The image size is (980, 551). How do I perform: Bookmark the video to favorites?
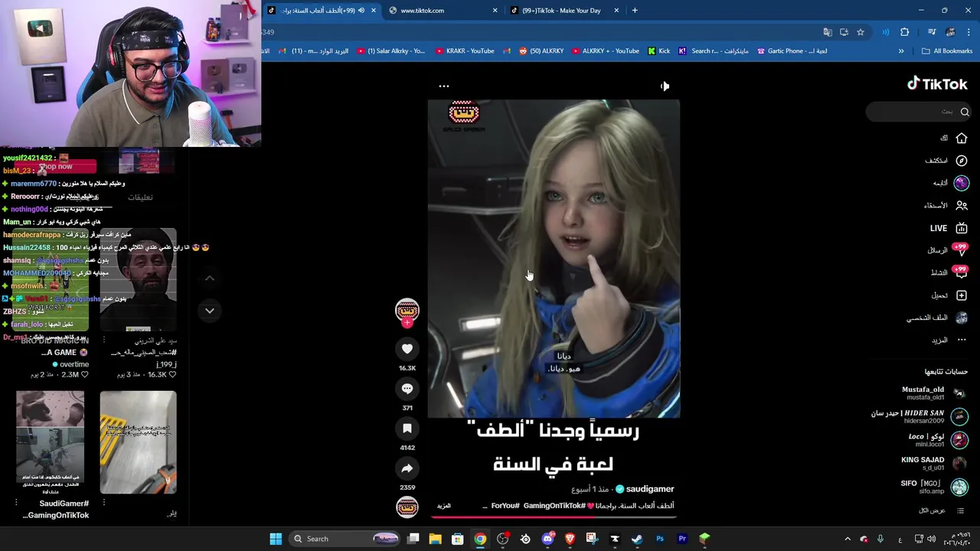(x=407, y=429)
